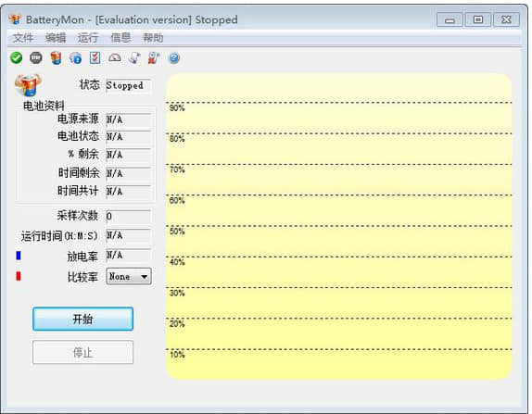Open the 编辑 menu
The image size is (532, 414).
pyautogui.click(x=56, y=38)
